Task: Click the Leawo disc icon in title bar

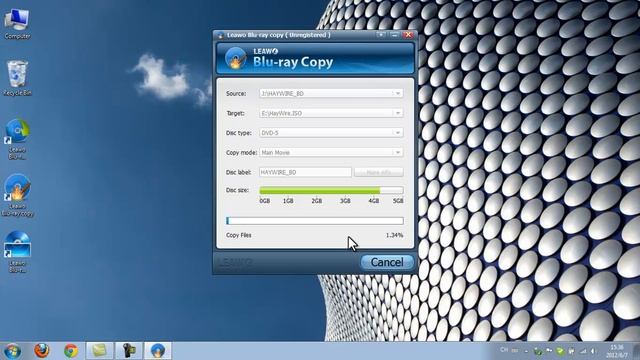Action: [x=220, y=35]
